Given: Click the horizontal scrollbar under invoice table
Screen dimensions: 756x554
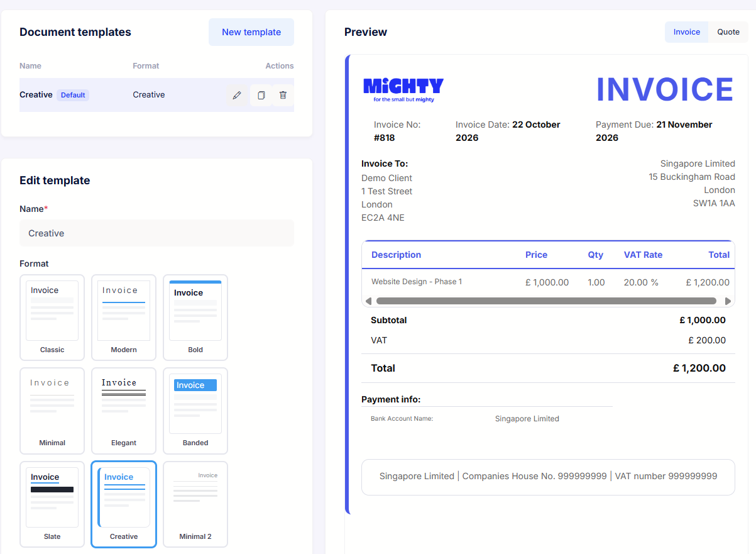Looking at the screenshot, I should (x=546, y=301).
